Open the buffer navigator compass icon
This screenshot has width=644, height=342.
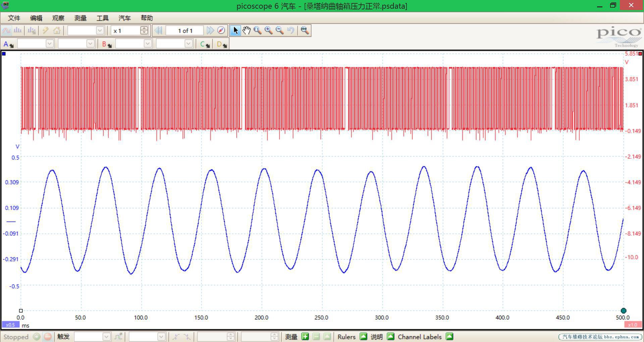(221, 31)
